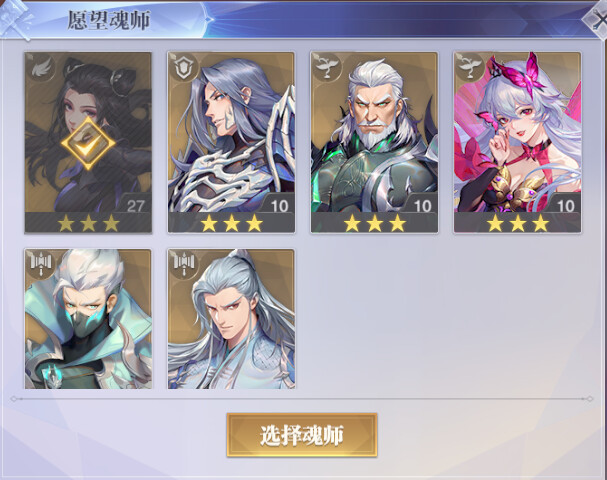607x480 pixels.
Task: Click three-star rating under bearded elder card
Action: (374, 223)
